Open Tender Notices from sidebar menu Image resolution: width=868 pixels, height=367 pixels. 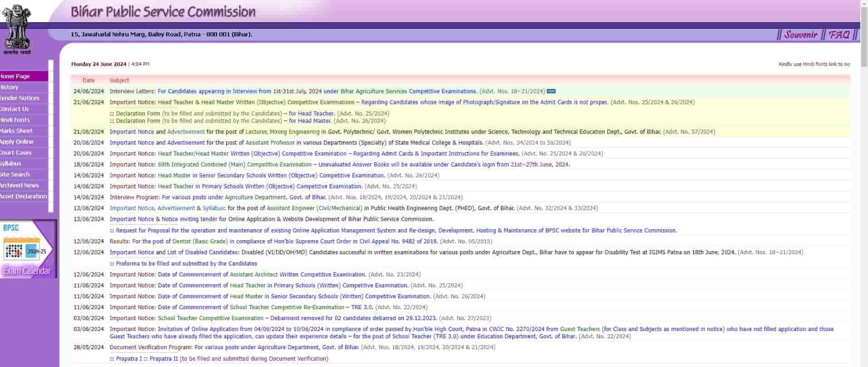[x=20, y=98]
